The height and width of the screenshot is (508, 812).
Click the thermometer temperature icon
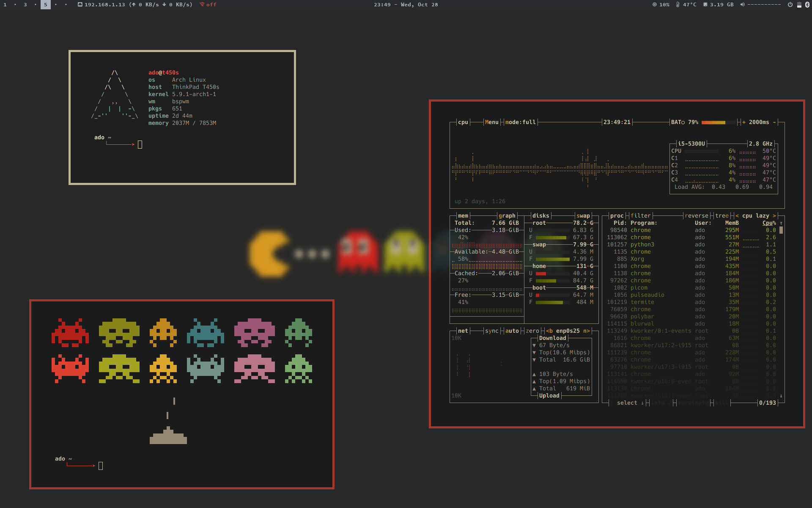point(678,5)
